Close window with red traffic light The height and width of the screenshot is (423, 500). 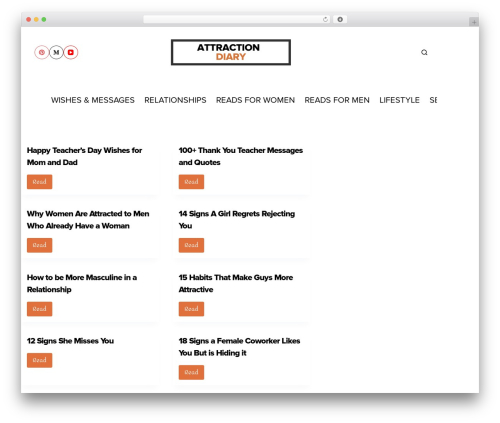pyautogui.click(x=29, y=20)
